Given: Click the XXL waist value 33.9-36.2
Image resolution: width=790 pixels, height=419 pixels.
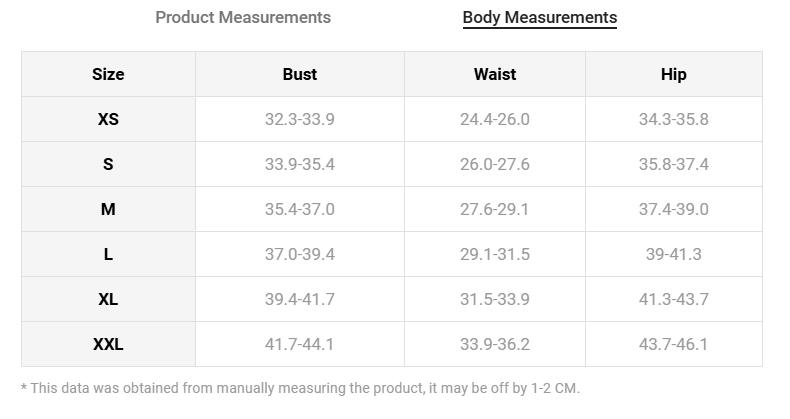Looking at the screenshot, I should [x=495, y=344].
